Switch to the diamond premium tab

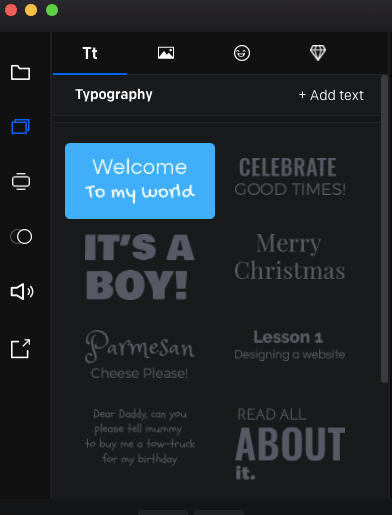click(318, 53)
